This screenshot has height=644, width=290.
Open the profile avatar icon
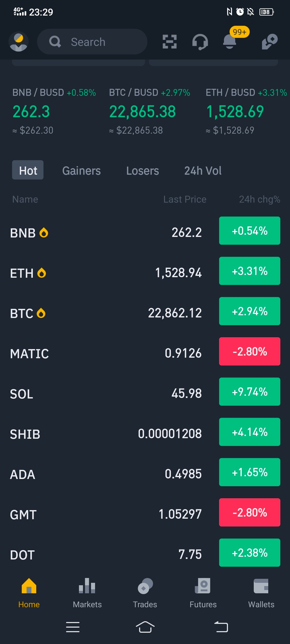tap(19, 42)
